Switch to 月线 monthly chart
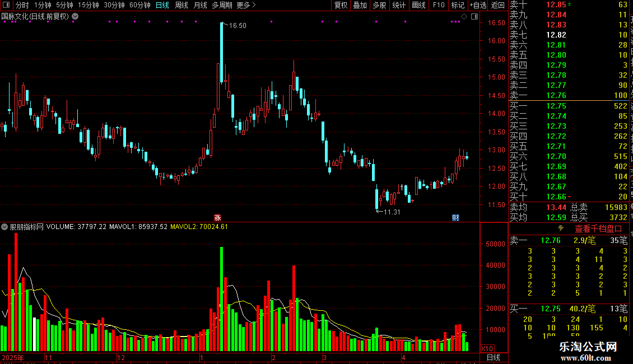 click(200, 5)
